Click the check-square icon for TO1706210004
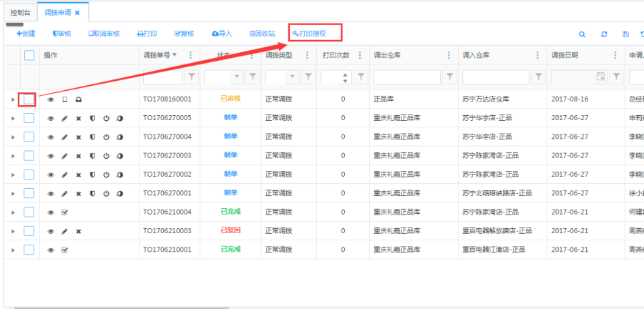 (64, 212)
